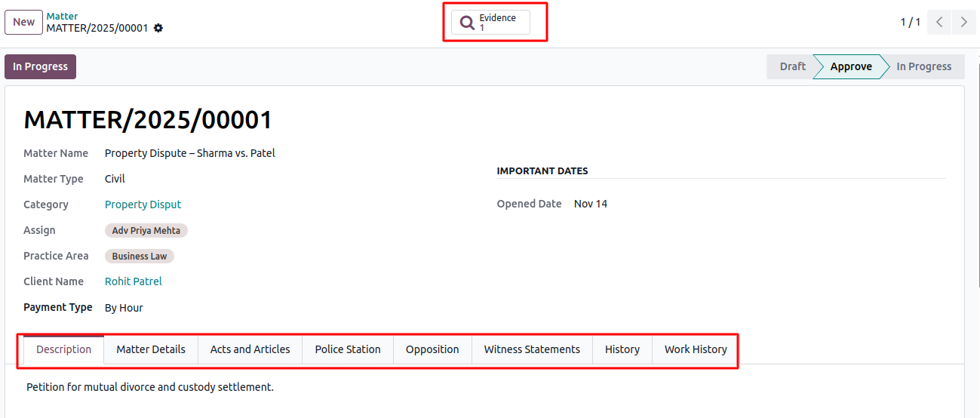Open the Evidence smart button magnifier icon
This screenshot has width=980, height=418.
tap(468, 23)
